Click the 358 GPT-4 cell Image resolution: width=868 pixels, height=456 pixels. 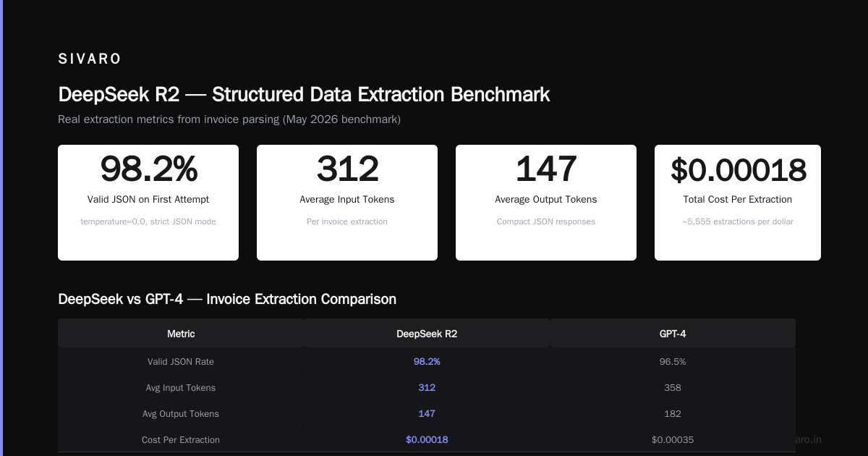point(673,387)
